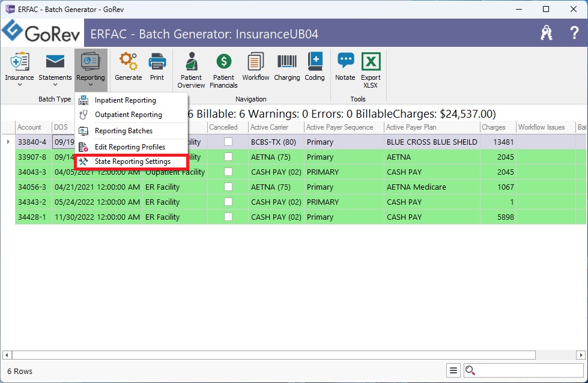Click the GoRev logo
This screenshot has height=383, width=588.
pyautogui.click(x=41, y=32)
